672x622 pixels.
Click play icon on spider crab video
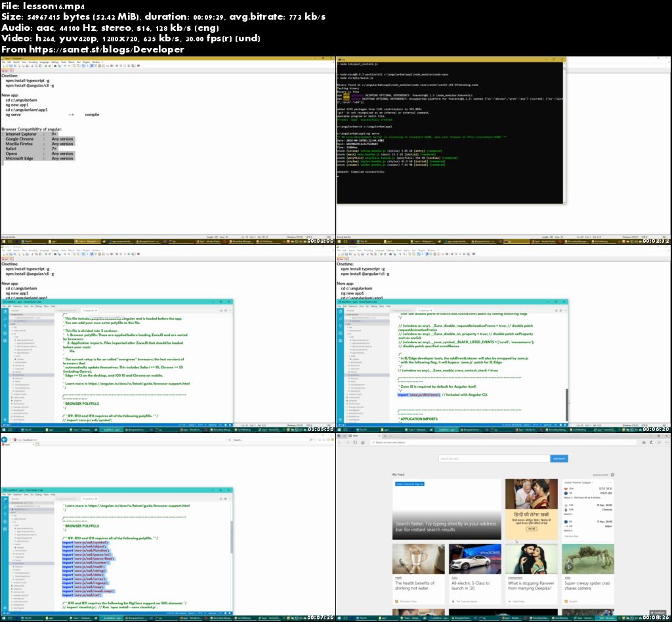click(569, 566)
